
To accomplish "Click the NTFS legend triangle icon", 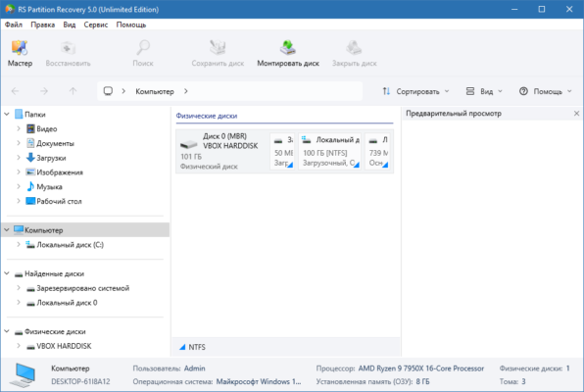I will click(182, 347).
